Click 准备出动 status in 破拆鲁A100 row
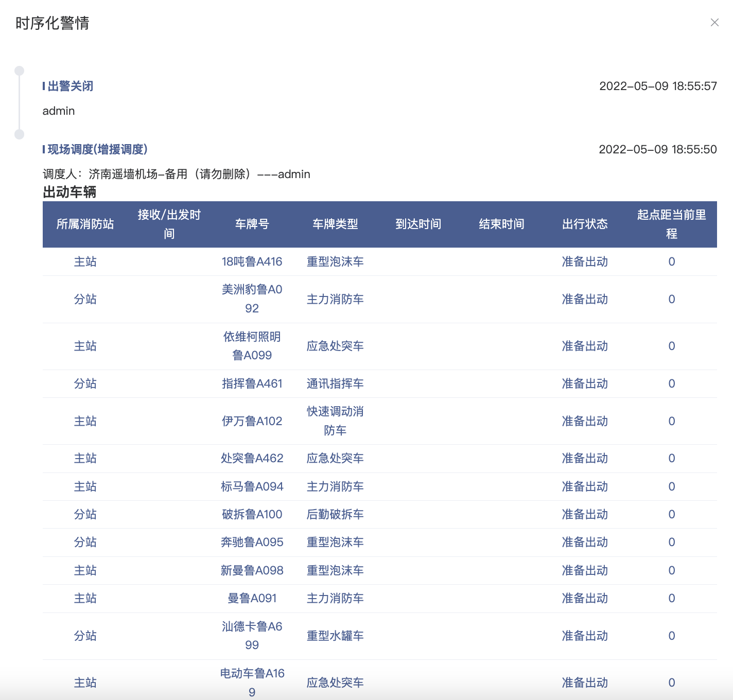The image size is (733, 700). [585, 514]
